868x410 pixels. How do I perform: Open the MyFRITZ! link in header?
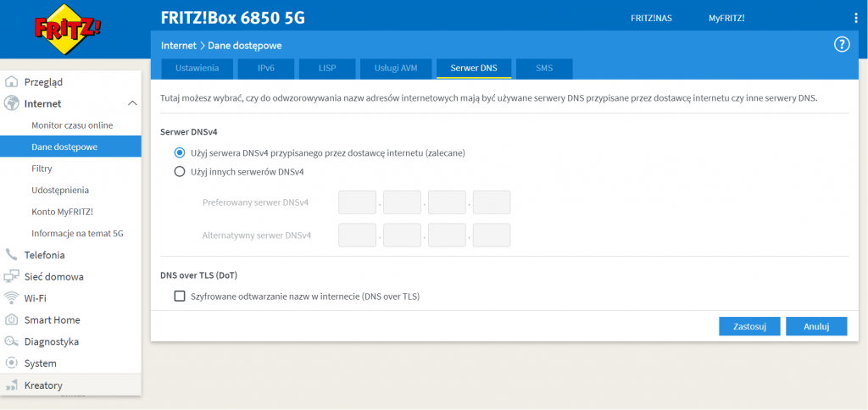coord(726,18)
